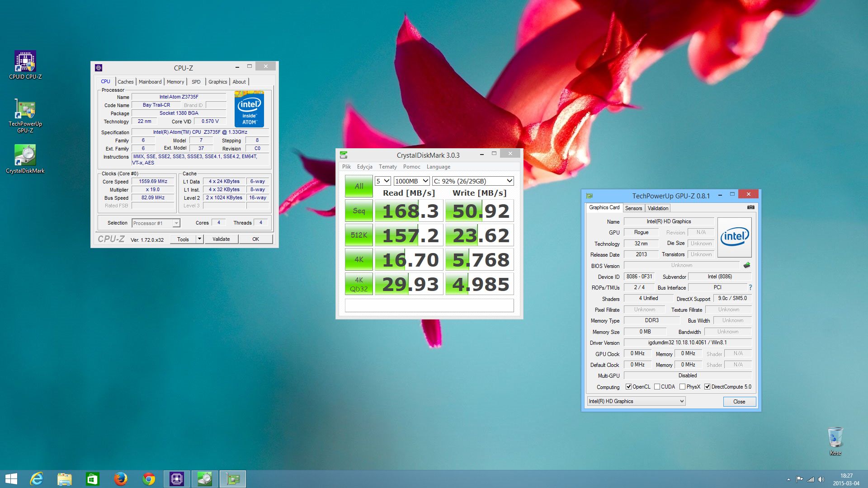Open Intel(R) HD Graphics adapter dropdown
Image resolution: width=868 pixels, height=488 pixels.
[636, 401]
